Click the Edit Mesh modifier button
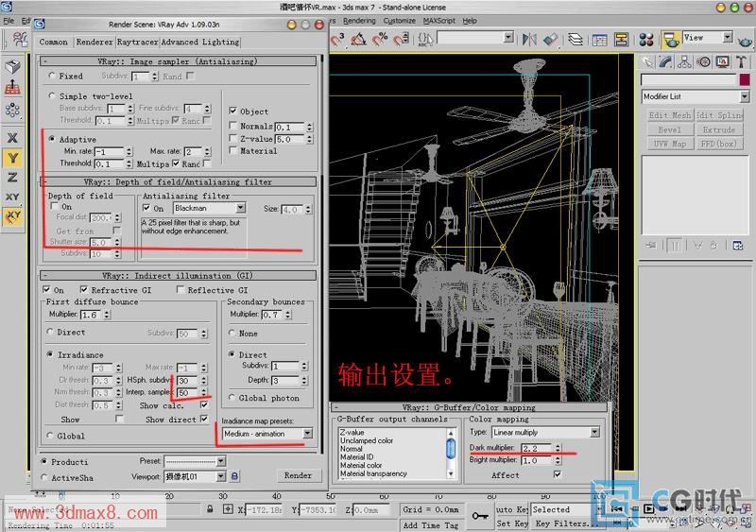Image resolution: width=756 pixels, height=532 pixels. [670, 115]
